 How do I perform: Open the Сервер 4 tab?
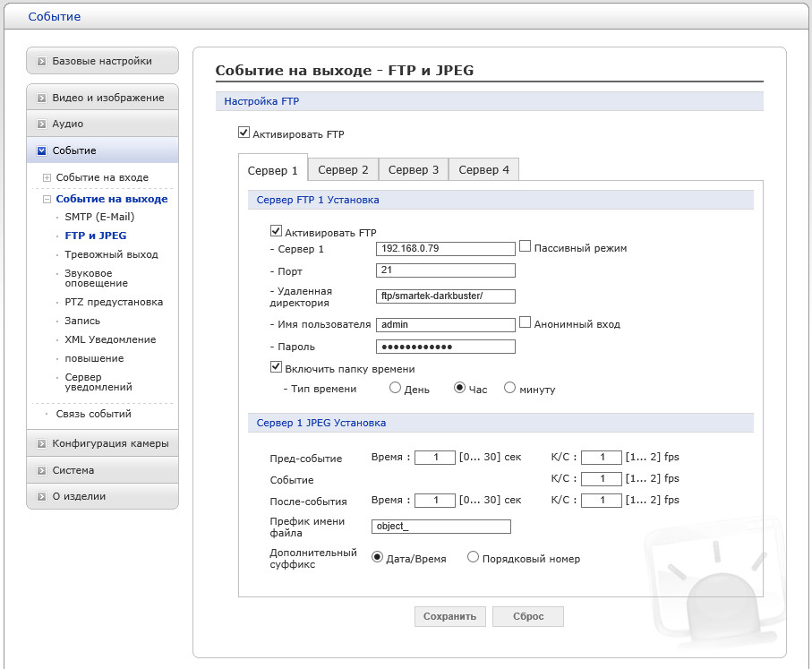484,169
